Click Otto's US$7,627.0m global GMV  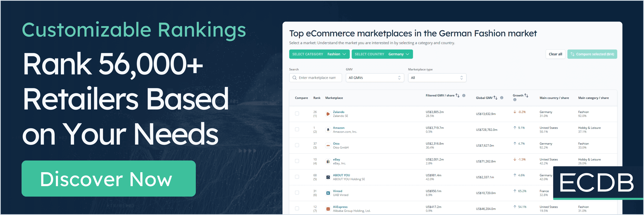coord(485,145)
